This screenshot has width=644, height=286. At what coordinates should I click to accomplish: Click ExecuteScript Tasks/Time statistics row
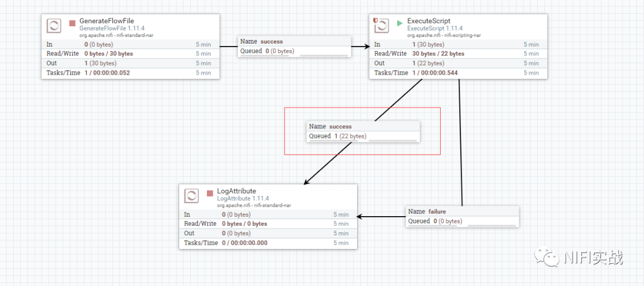pos(458,73)
